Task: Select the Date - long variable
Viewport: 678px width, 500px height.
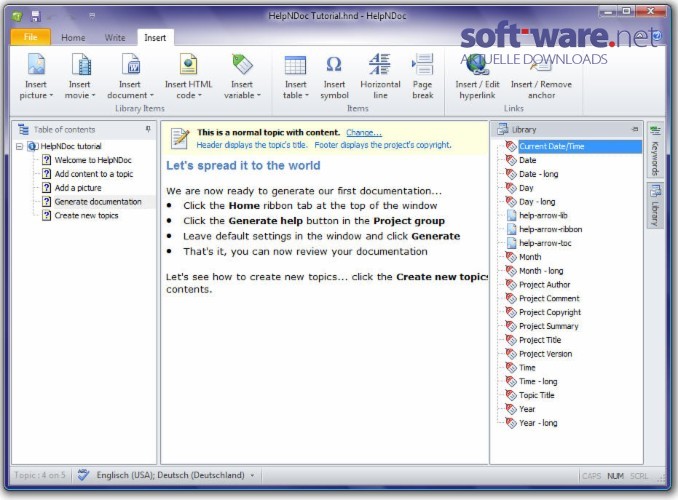Action: (x=539, y=174)
